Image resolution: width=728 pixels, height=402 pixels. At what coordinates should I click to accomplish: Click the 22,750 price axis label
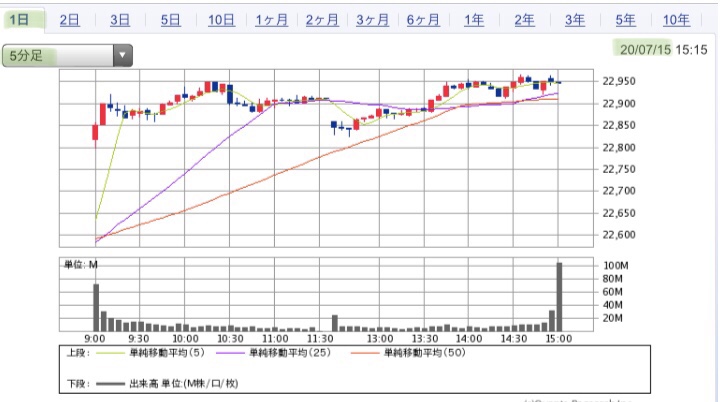coord(618,169)
